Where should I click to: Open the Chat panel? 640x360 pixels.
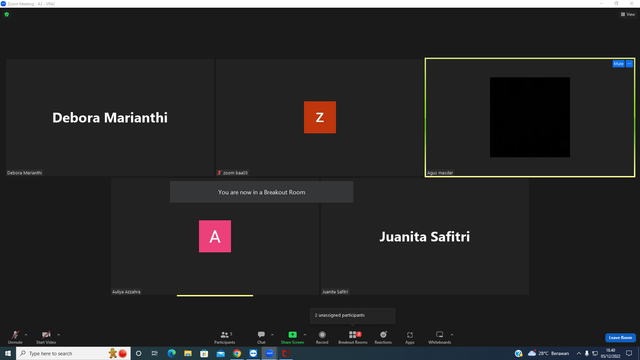[261, 337]
